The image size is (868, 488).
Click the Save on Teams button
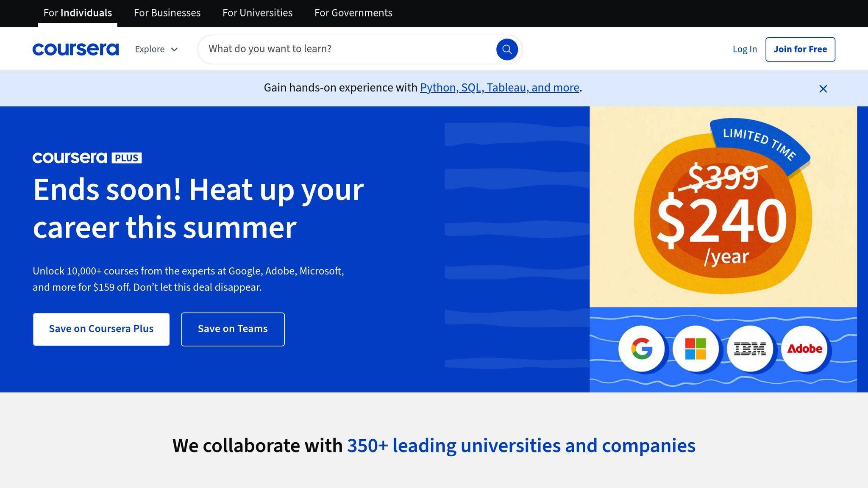click(x=233, y=329)
